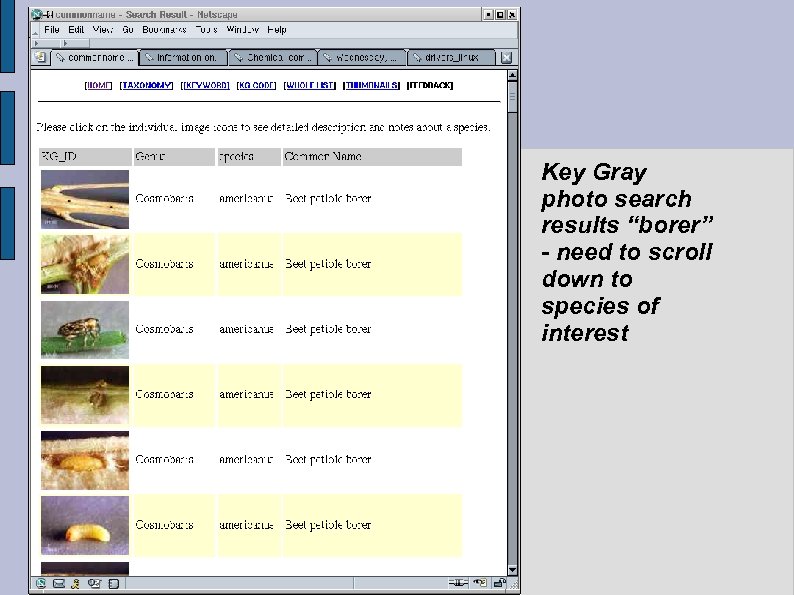The height and width of the screenshot is (595, 794).
Task: Open thumbnail of damaged green stem node
Action: click(x=85, y=264)
